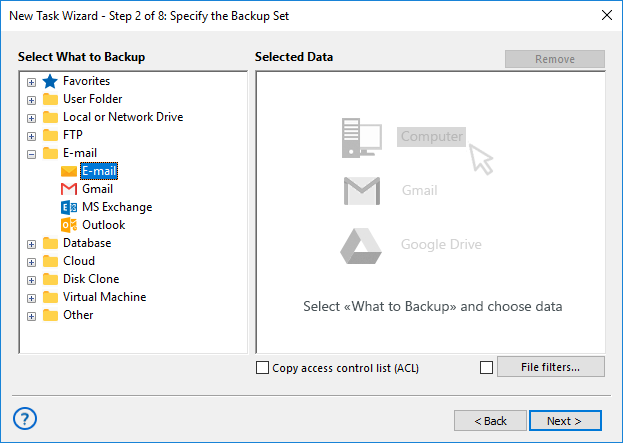The width and height of the screenshot is (623, 443).
Task: Select Local or Network Drive item
Action: (122, 117)
